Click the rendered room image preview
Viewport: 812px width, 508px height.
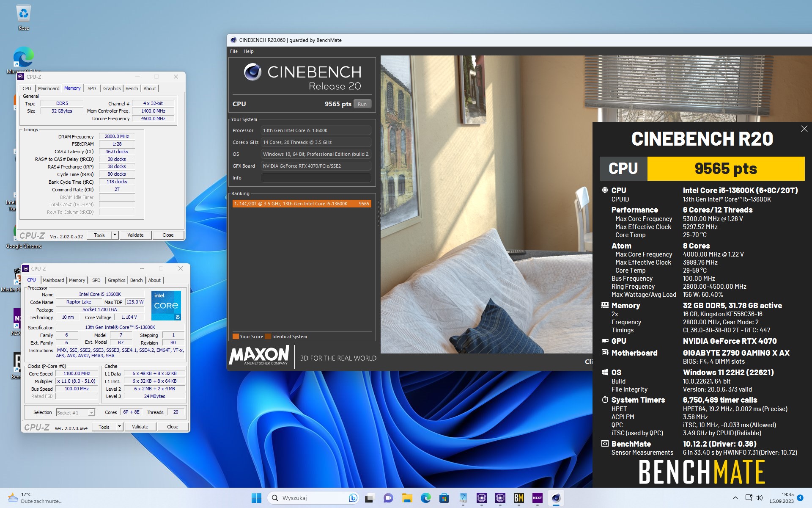(486, 204)
